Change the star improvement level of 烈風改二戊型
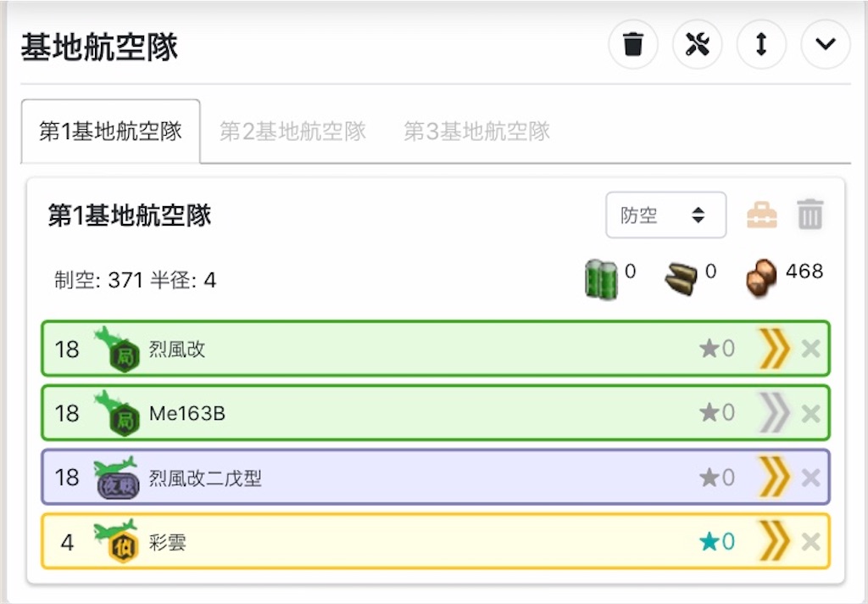This screenshot has width=868, height=604. tap(717, 477)
